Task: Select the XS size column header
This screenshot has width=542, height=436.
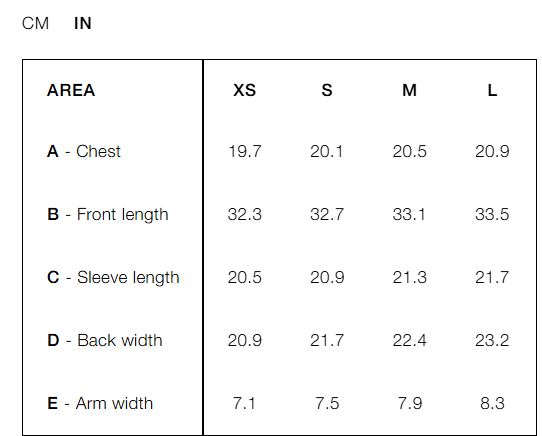Action: 244,91
